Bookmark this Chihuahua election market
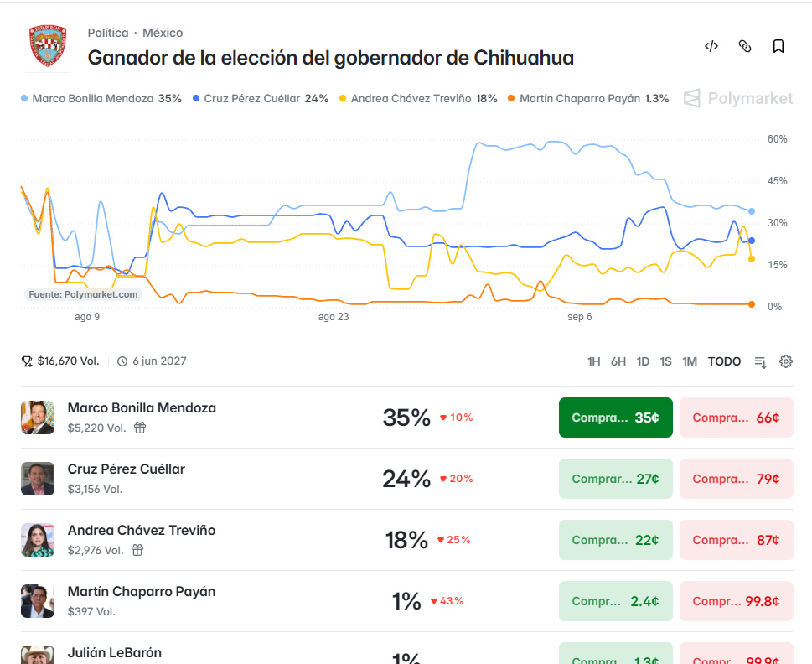The image size is (812, 664). pos(778,46)
